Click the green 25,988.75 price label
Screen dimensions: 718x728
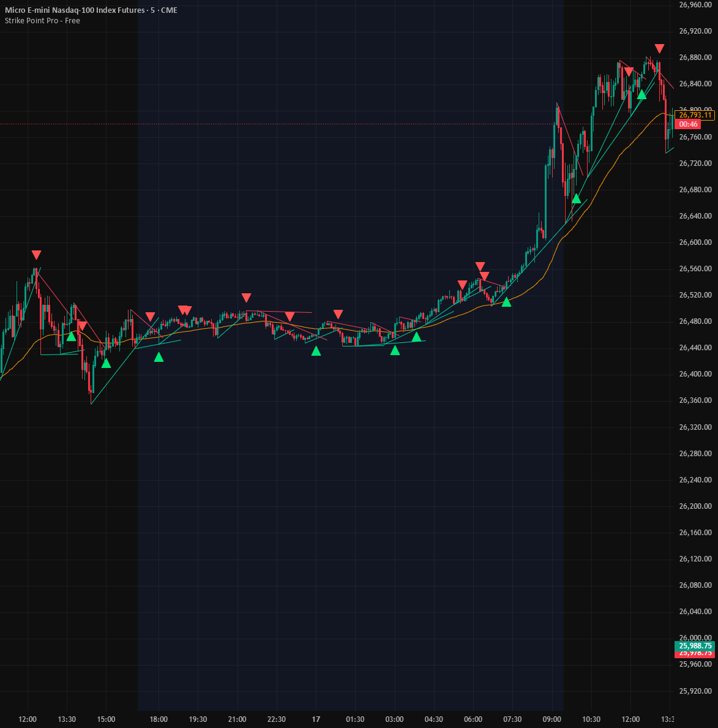(x=695, y=646)
